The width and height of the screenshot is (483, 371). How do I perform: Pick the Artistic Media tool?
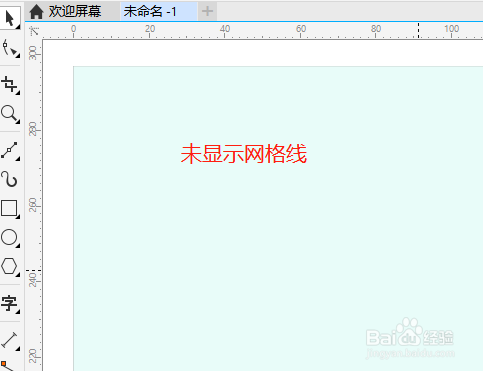tap(9, 179)
